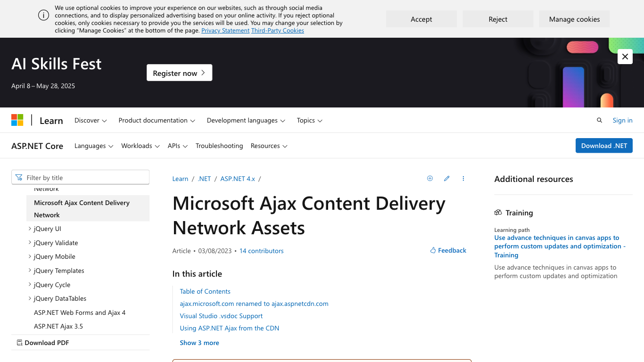The width and height of the screenshot is (644, 362).
Task: Jump to ajax.microsoft.com renamed section link
Action: (x=254, y=304)
